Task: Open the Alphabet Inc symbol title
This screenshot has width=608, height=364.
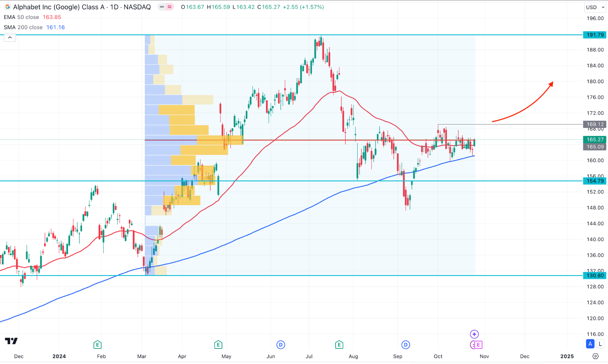Action: (x=82, y=7)
